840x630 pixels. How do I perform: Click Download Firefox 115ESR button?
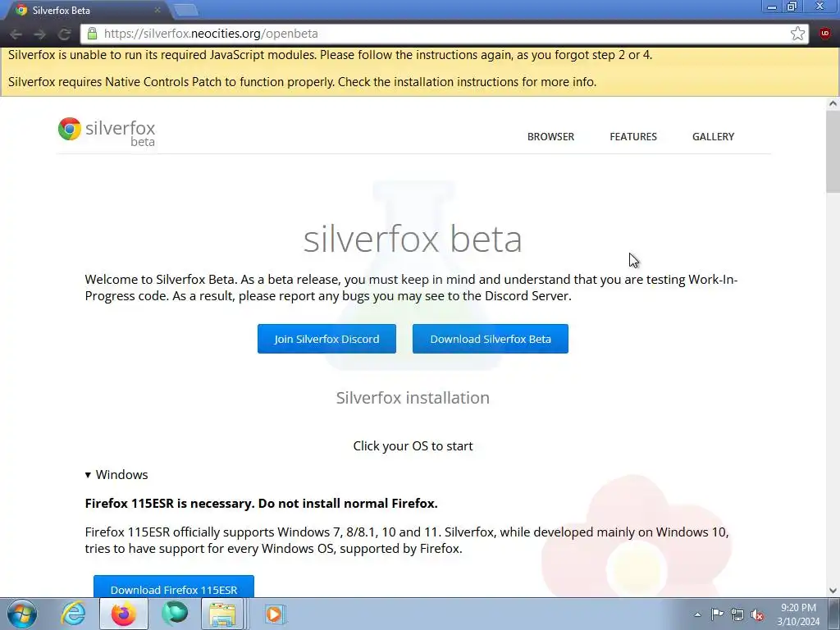(174, 587)
